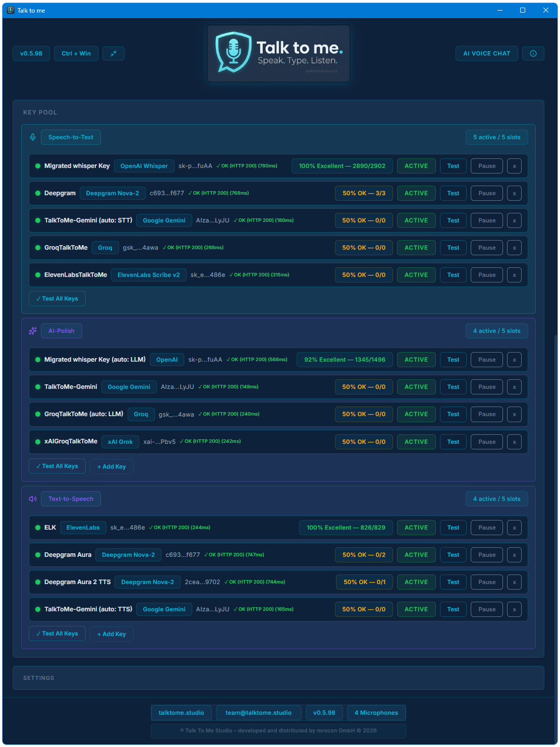The height and width of the screenshot is (747, 560).
Task: Pause the TalkToMe-Gemini (auto: STT) key
Action: [x=487, y=220]
